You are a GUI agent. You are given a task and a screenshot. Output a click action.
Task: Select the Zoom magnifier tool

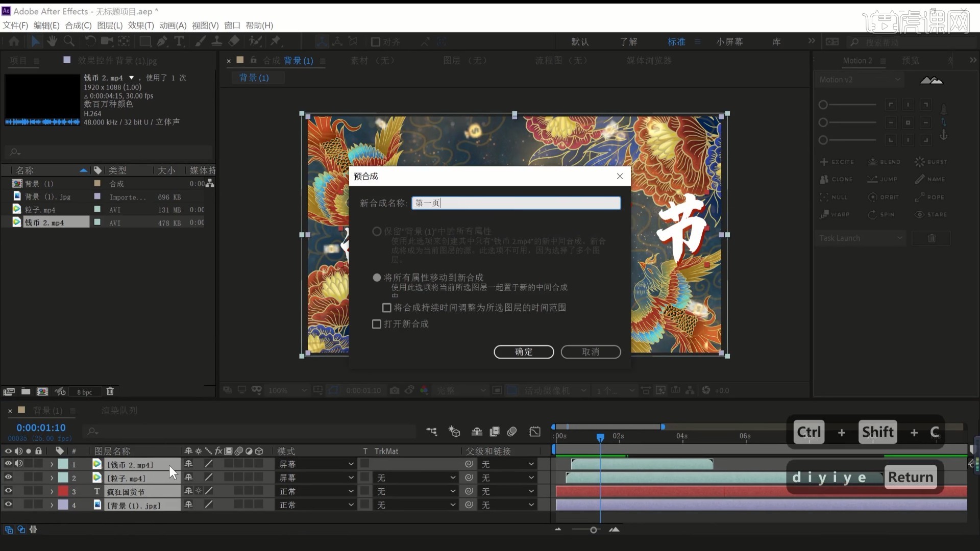[69, 41]
